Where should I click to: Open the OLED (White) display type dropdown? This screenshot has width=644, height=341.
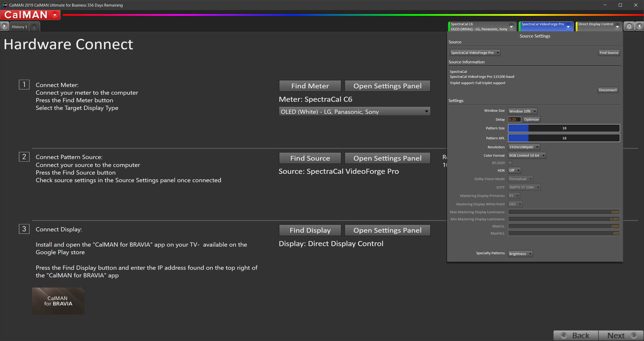click(x=355, y=111)
